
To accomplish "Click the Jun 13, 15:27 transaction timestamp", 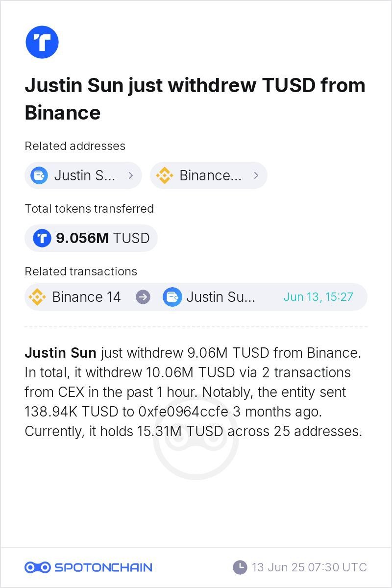I will tap(318, 297).
